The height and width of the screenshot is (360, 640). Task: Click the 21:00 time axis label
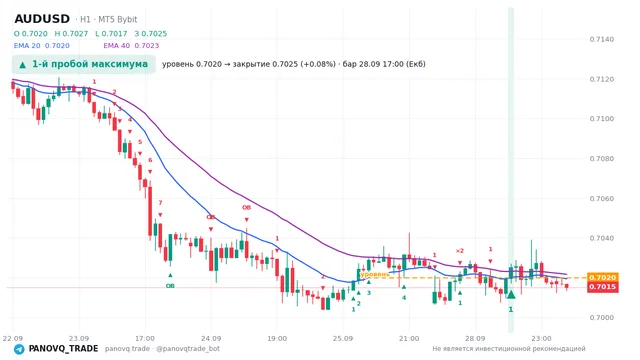[409, 338]
